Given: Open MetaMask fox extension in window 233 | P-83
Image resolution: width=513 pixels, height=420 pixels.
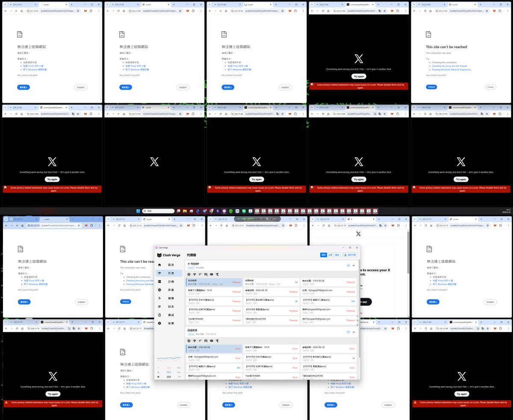Looking at the screenshot, I should [290, 11].
